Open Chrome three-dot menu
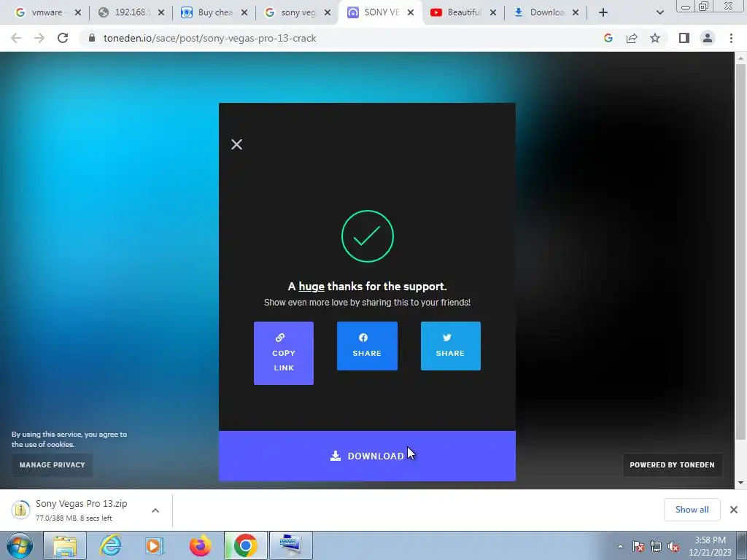This screenshot has height=560, width=747. tap(731, 38)
